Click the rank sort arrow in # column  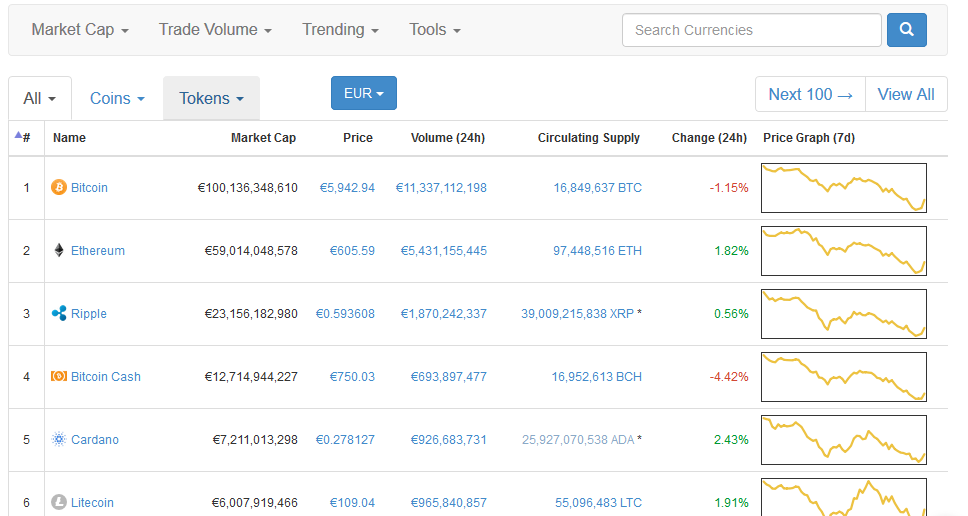pyautogui.click(x=19, y=135)
